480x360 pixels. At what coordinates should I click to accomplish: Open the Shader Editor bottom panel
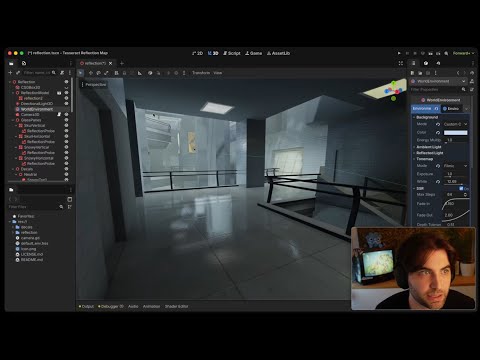click(x=176, y=306)
